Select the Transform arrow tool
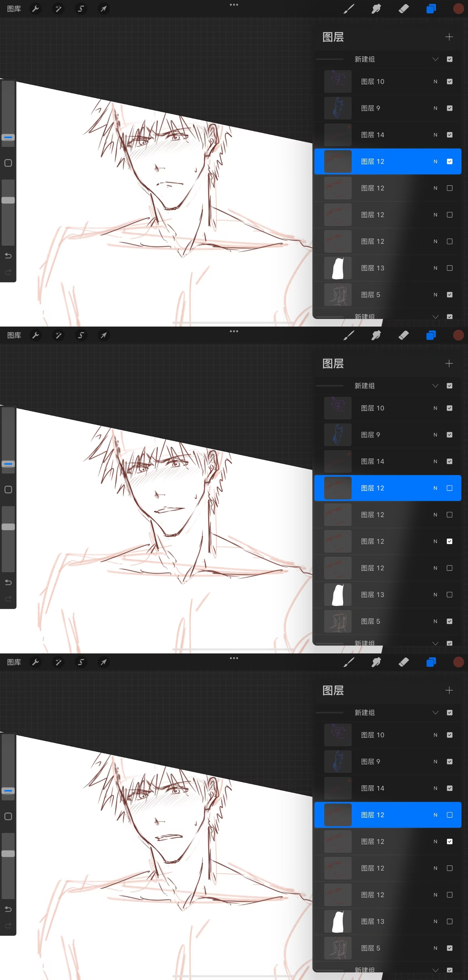The width and height of the screenshot is (468, 980). pos(103,8)
